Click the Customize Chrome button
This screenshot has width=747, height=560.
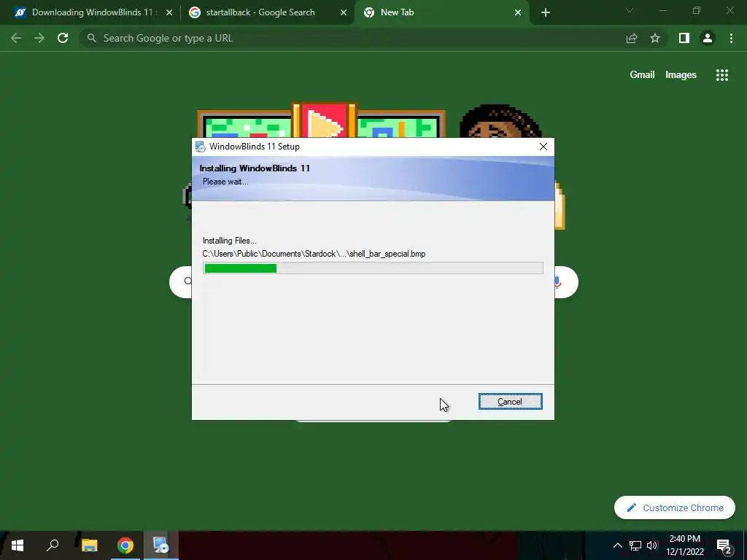point(675,507)
